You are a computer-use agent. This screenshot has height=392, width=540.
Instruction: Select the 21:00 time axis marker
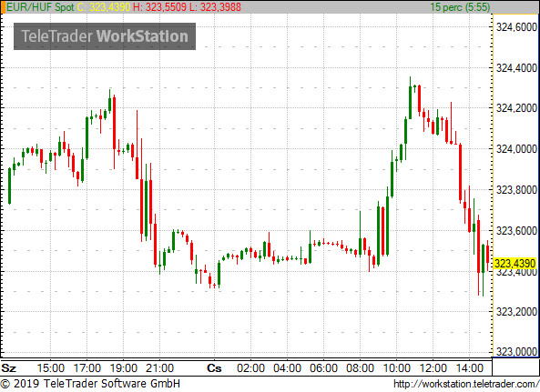(x=159, y=368)
